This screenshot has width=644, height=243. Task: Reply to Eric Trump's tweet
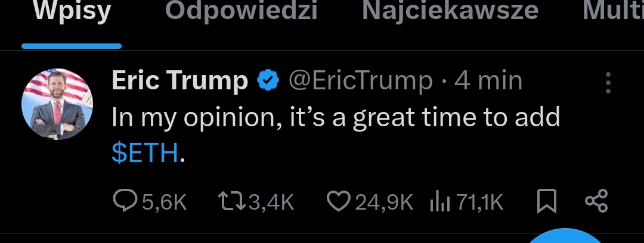click(125, 202)
